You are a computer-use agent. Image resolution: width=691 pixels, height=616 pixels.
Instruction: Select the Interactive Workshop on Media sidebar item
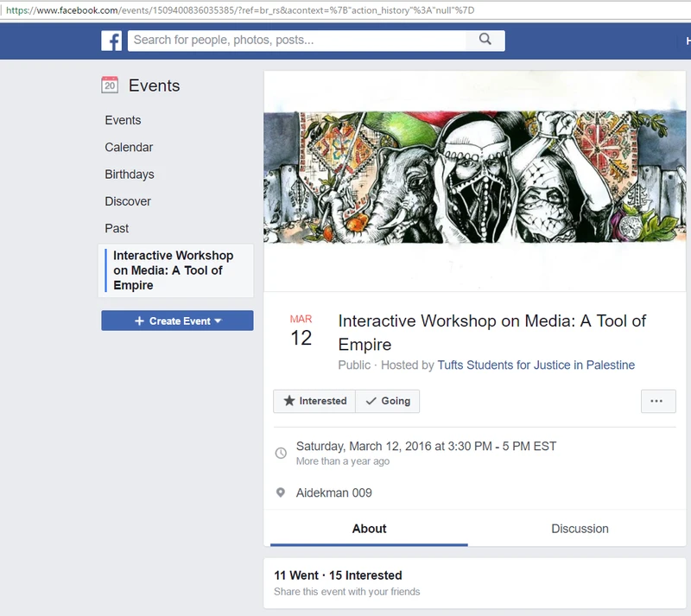point(176,270)
